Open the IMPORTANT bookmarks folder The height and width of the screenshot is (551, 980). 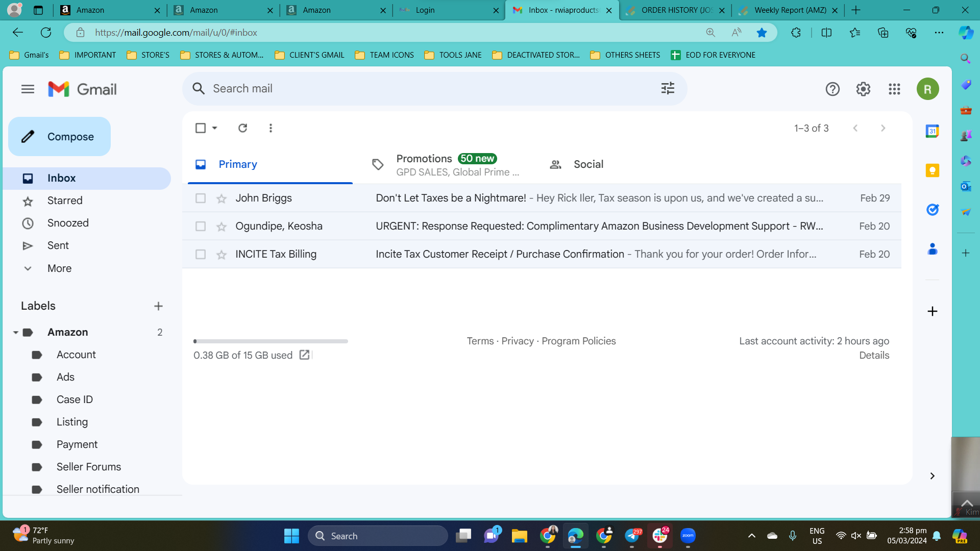tap(88, 55)
